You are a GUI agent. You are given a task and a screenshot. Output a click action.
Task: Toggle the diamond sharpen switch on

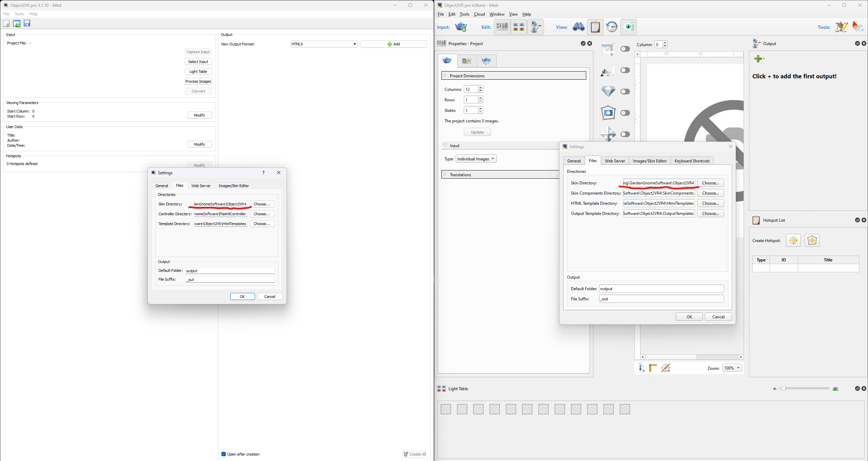[x=625, y=92]
